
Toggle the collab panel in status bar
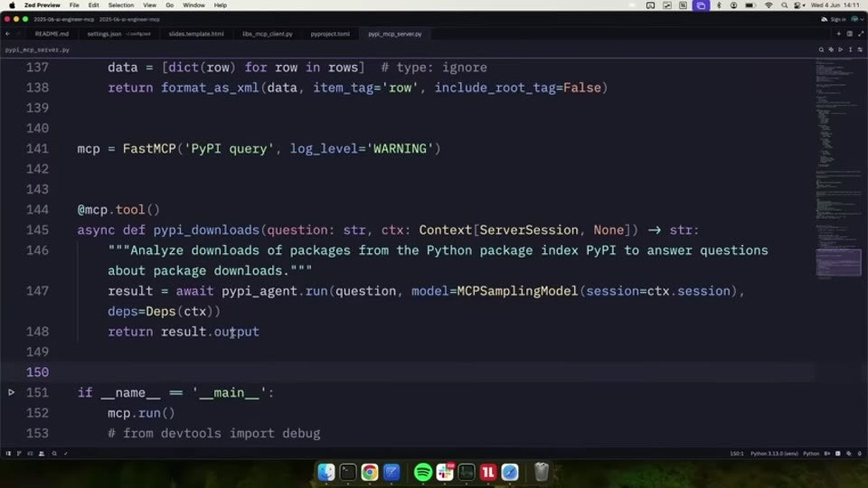pyautogui.click(x=41, y=453)
